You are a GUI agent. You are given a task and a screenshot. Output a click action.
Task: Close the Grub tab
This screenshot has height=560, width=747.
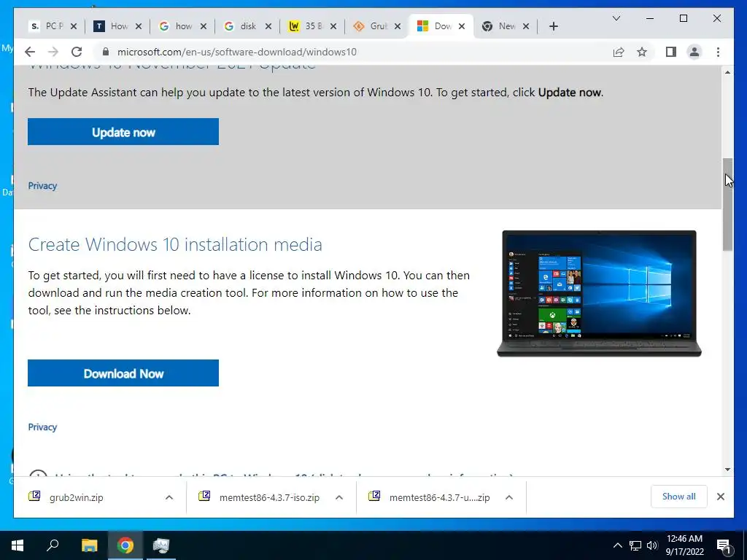pos(398,27)
